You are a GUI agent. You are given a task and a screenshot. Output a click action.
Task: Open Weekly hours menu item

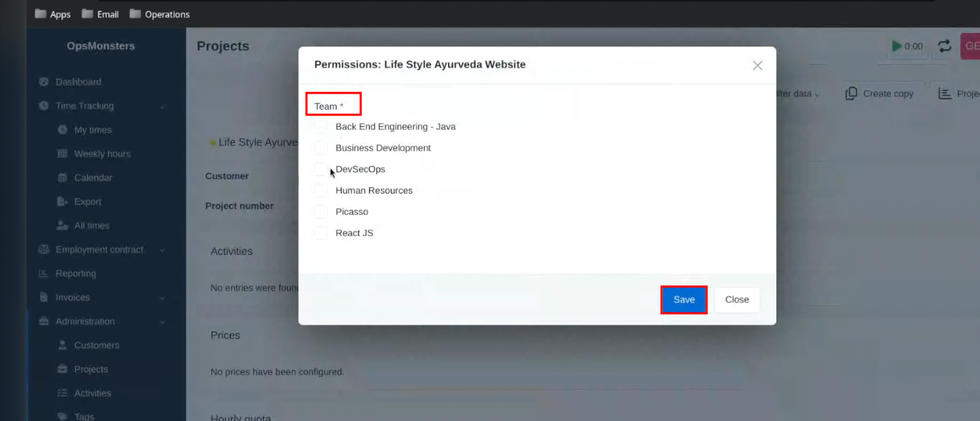[x=102, y=154]
